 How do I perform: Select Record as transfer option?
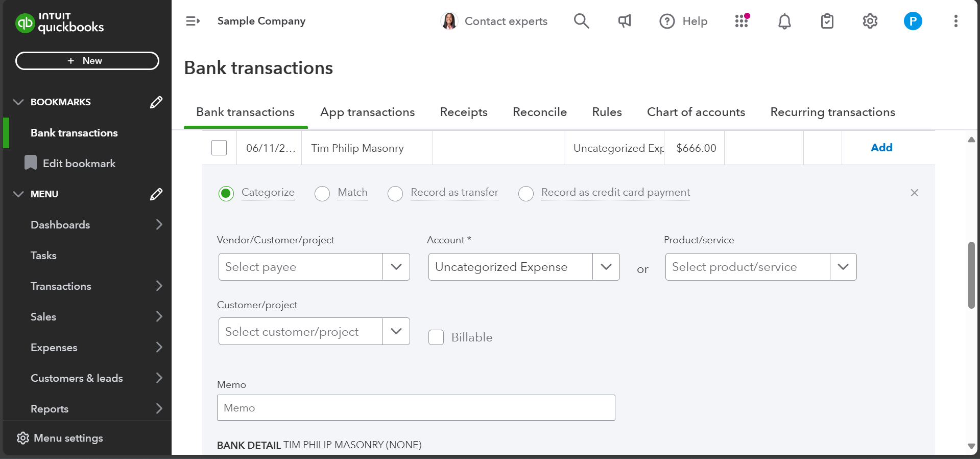pyautogui.click(x=395, y=194)
